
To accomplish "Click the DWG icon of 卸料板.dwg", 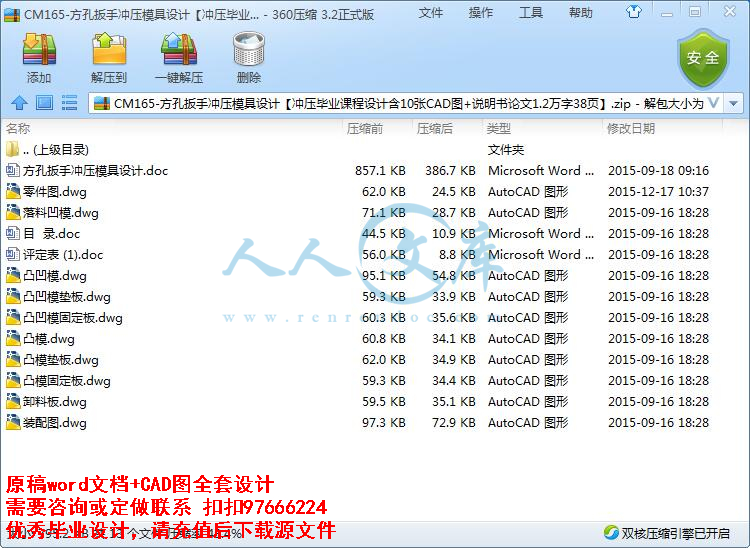I will (x=13, y=401).
